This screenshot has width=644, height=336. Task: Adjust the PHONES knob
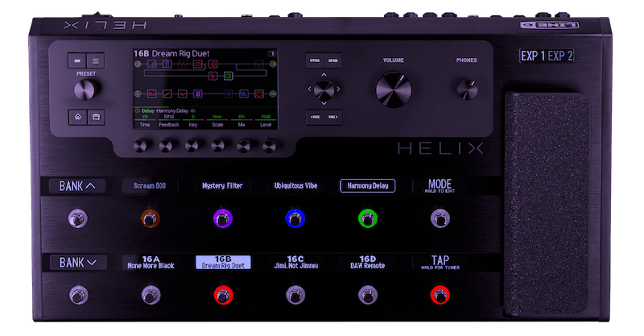[x=467, y=89]
